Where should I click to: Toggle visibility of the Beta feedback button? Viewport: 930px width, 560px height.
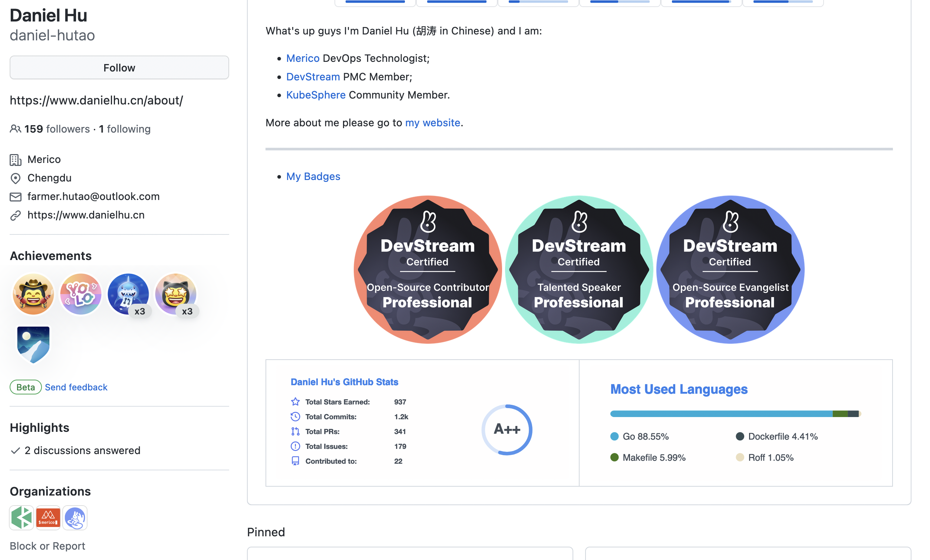click(24, 387)
